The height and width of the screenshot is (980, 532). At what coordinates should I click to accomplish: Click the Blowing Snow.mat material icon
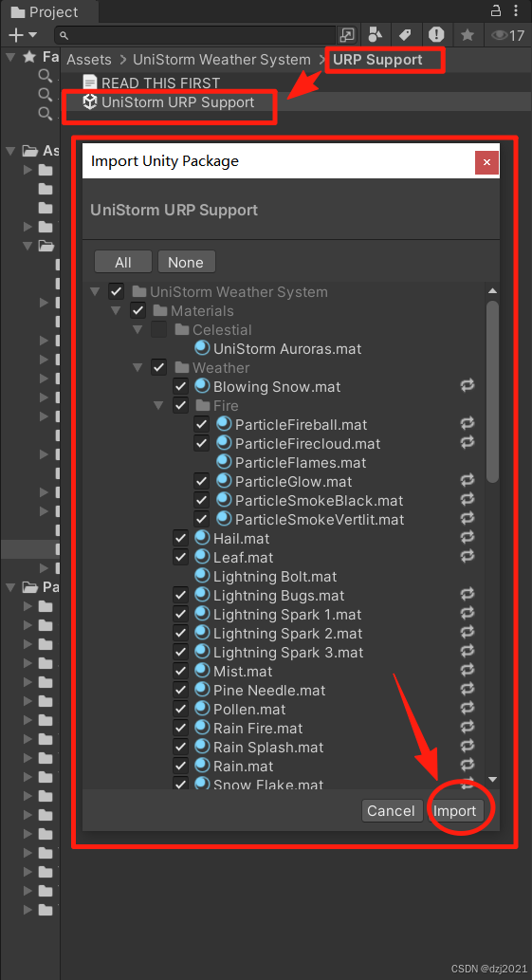pos(202,386)
